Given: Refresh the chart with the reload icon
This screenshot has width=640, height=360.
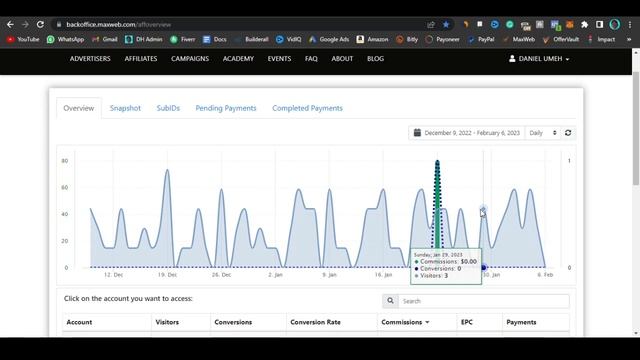Looking at the screenshot, I should [x=568, y=133].
